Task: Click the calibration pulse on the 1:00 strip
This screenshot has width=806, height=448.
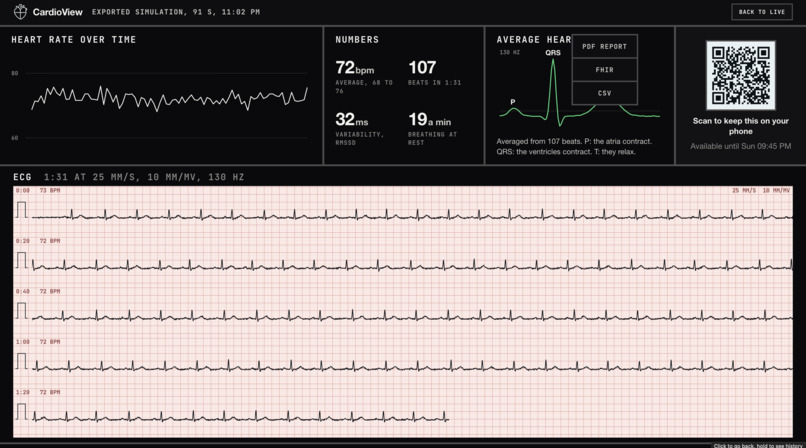Action: pos(21,361)
